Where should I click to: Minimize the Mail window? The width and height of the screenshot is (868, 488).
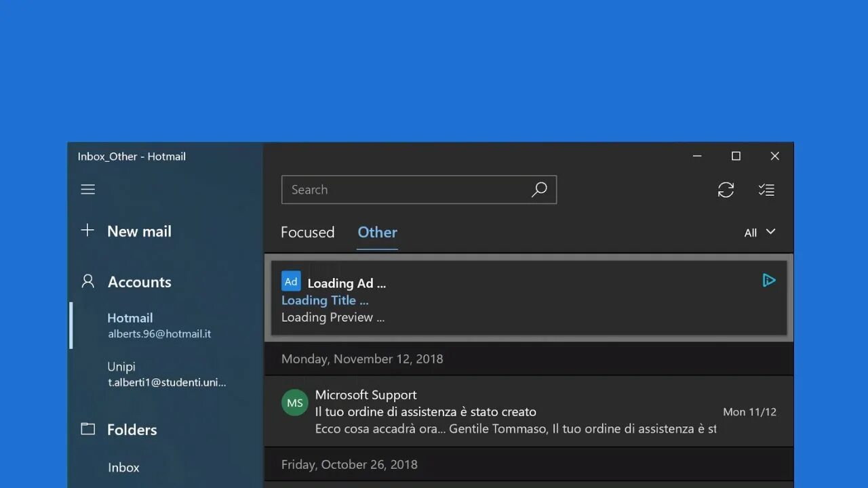tap(697, 156)
